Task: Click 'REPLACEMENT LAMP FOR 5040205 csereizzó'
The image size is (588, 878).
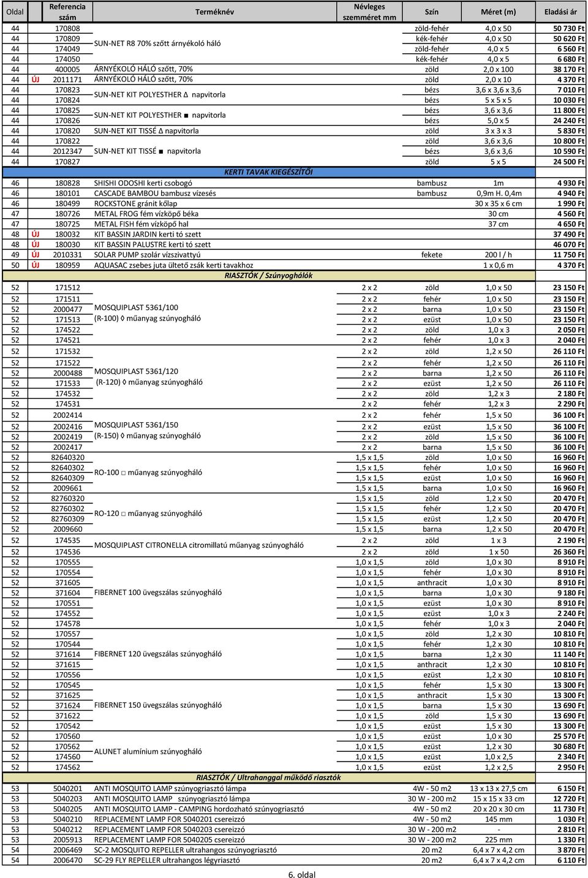Action: pyautogui.click(x=170, y=840)
